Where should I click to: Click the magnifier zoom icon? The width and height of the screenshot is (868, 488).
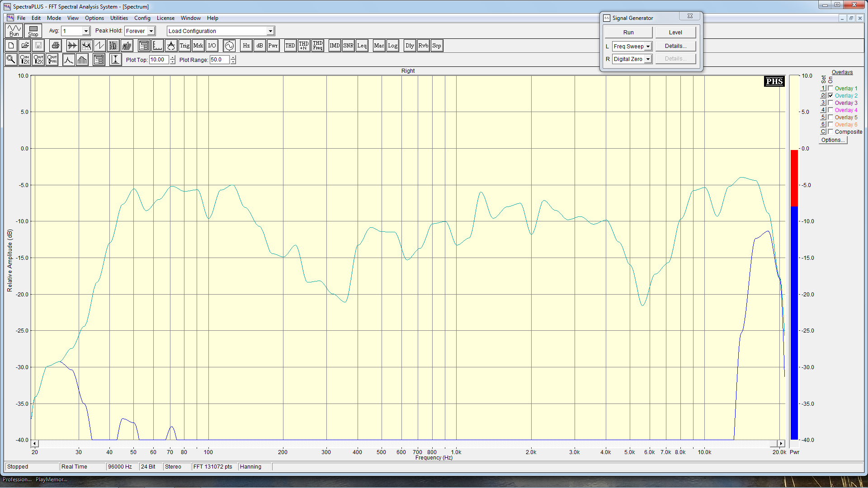(x=11, y=60)
